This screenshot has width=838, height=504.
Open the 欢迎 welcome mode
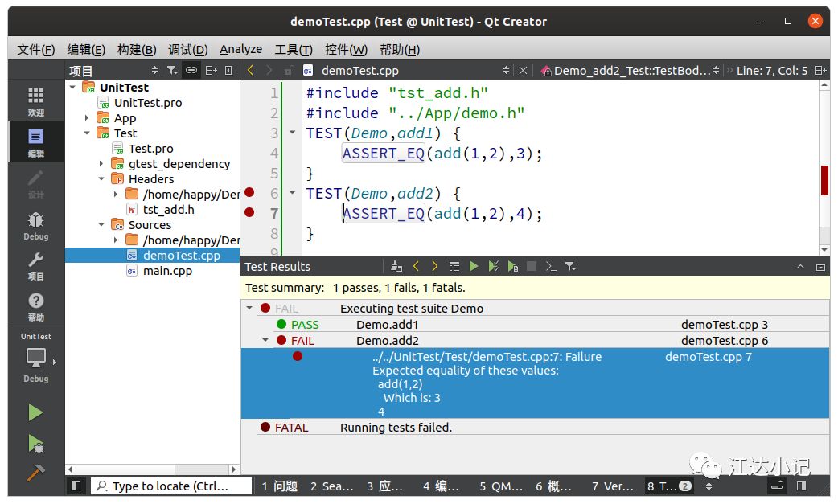point(36,101)
